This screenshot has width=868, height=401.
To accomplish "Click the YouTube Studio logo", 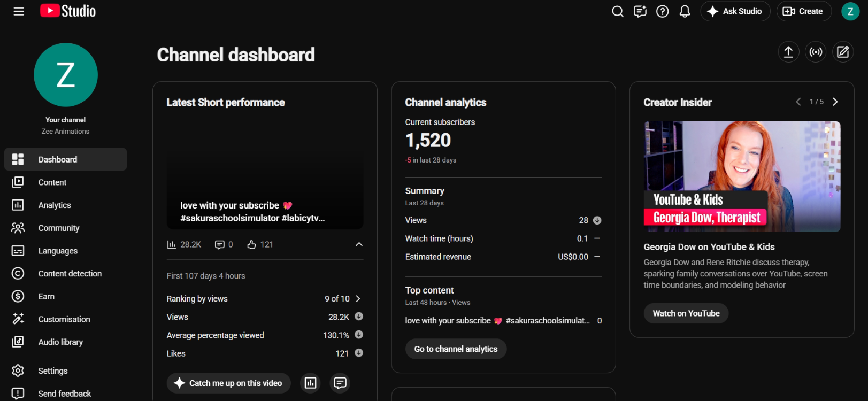I will (x=68, y=11).
